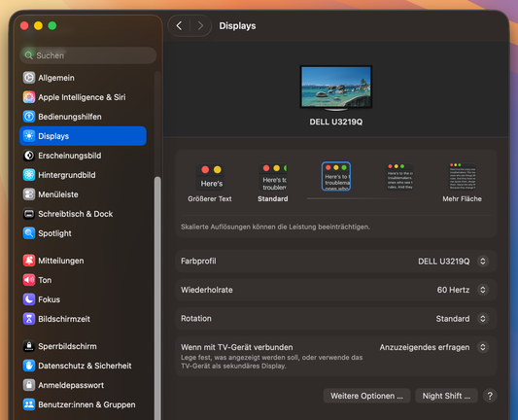Image resolution: width=518 pixels, height=420 pixels.
Task: Zoom window with the green button
Action: (52, 26)
